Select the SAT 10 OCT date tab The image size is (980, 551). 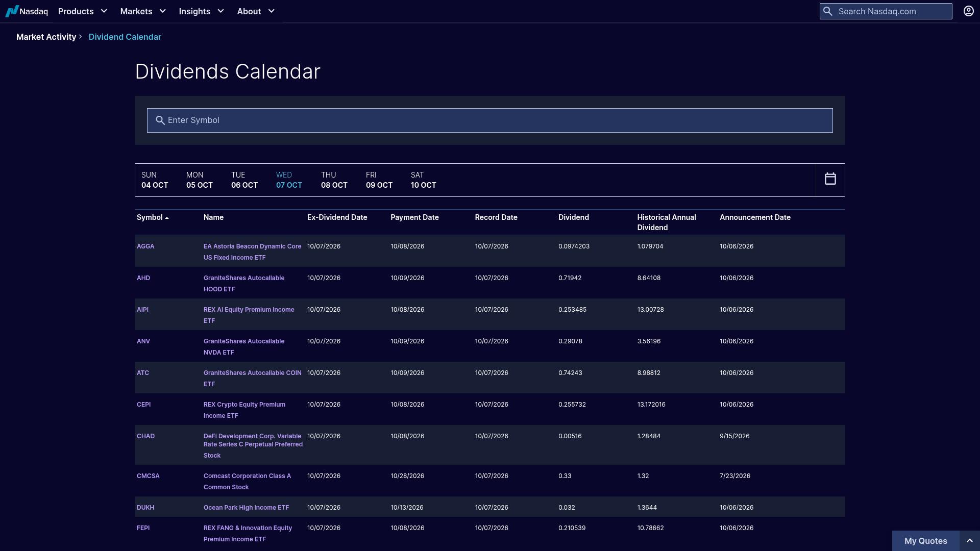(x=424, y=180)
